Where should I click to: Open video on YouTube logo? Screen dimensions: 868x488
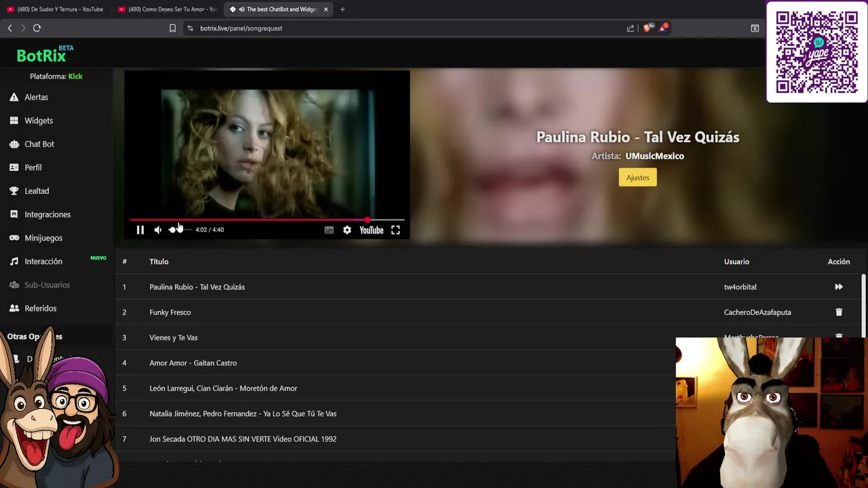[372, 230]
